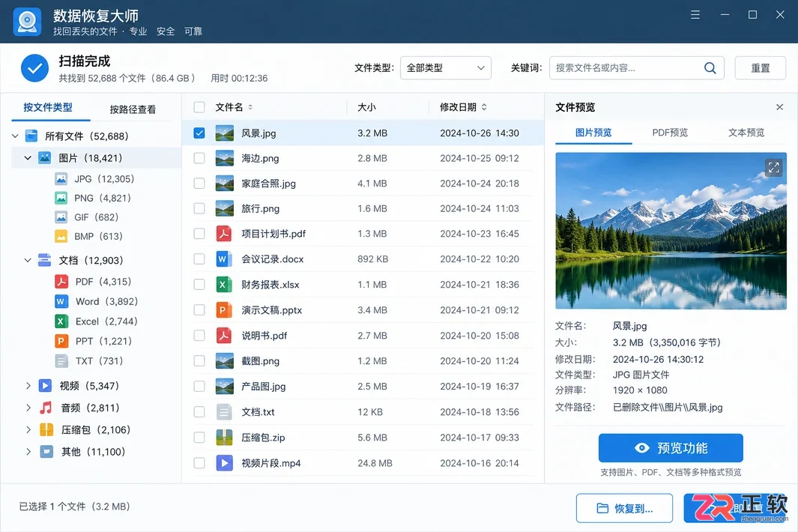Select the 产品图.jpg file row name
Screen dimensions: 798x532
(x=263, y=387)
